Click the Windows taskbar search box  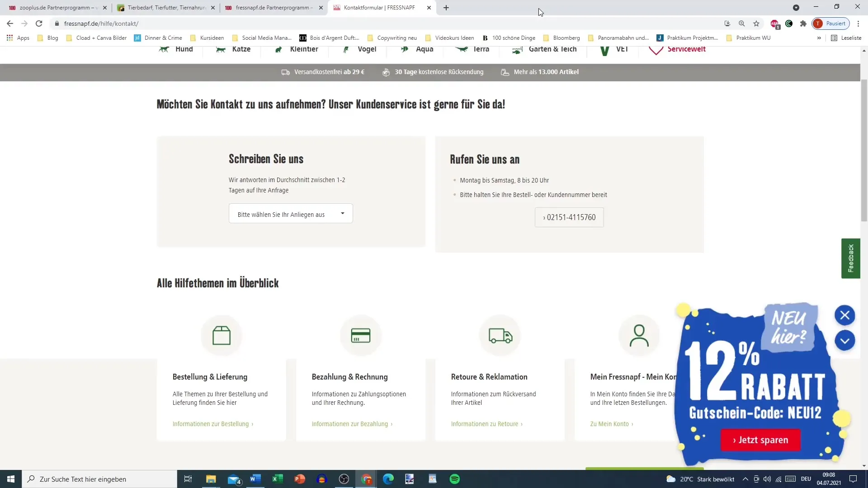pos(99,479)
